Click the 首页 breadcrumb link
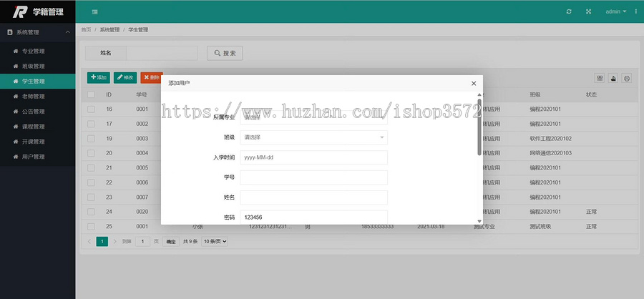Viewport: 644px width, 299px height. (86, 29)
